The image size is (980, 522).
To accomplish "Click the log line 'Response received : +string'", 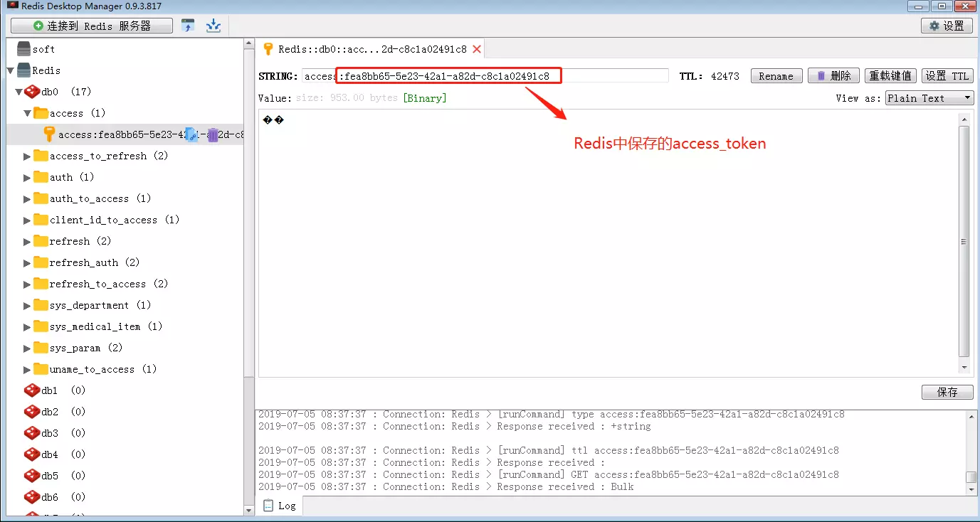I will click(455, 426).
